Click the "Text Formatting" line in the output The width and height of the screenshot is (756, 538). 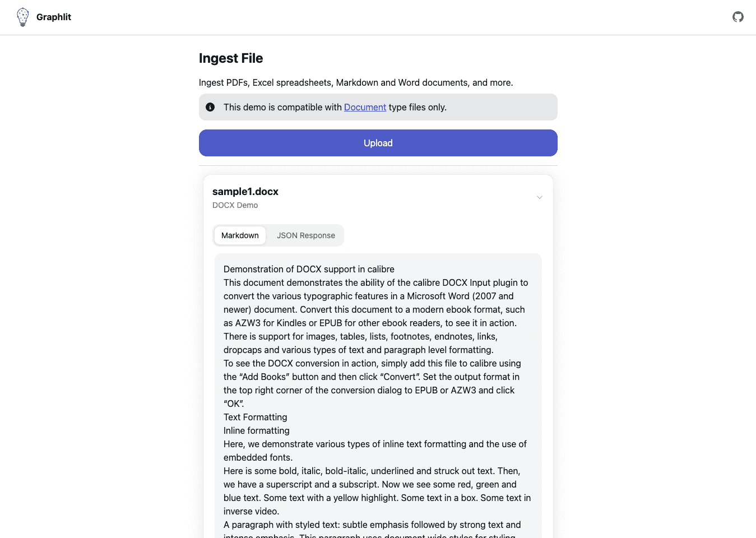(x=255, y=417)
